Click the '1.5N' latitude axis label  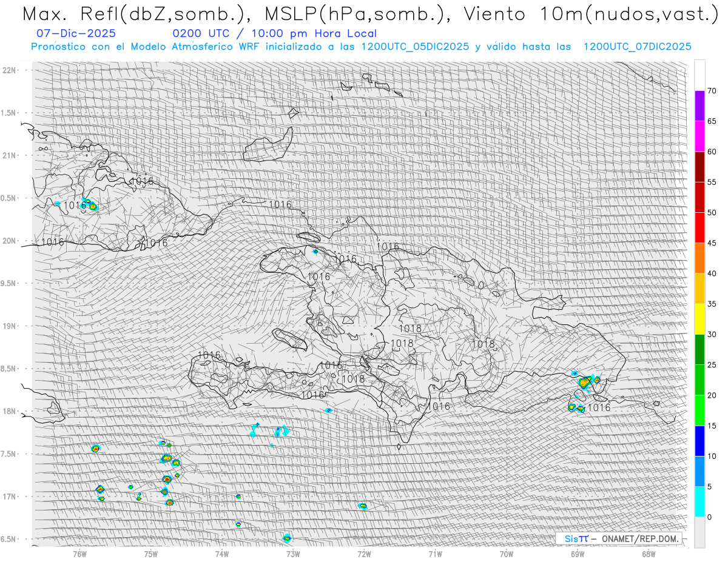[8, 113]
